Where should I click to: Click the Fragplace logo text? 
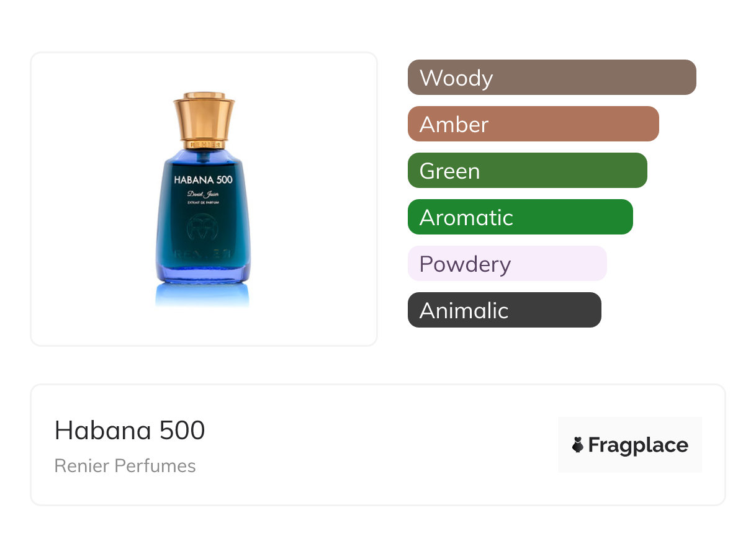point(638,445)
